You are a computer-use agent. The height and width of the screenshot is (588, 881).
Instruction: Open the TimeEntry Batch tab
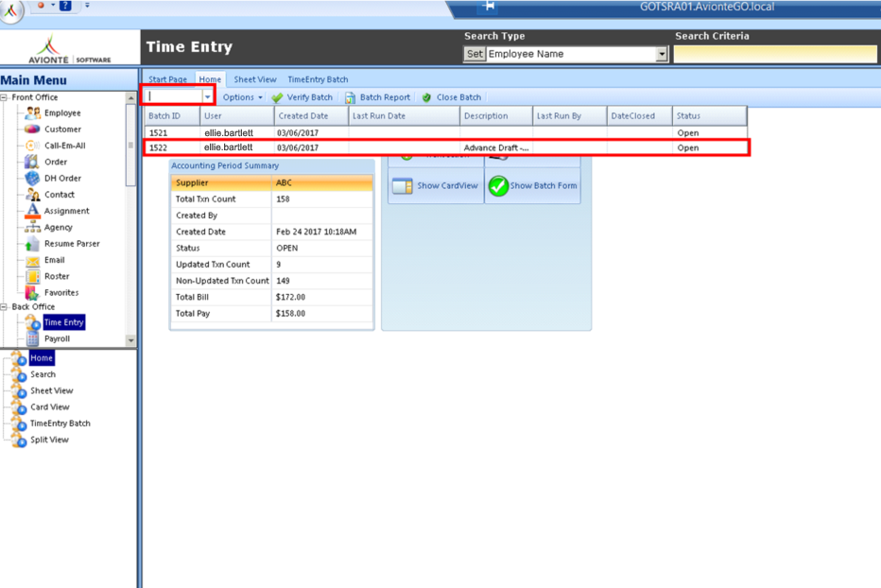point(318,79)
